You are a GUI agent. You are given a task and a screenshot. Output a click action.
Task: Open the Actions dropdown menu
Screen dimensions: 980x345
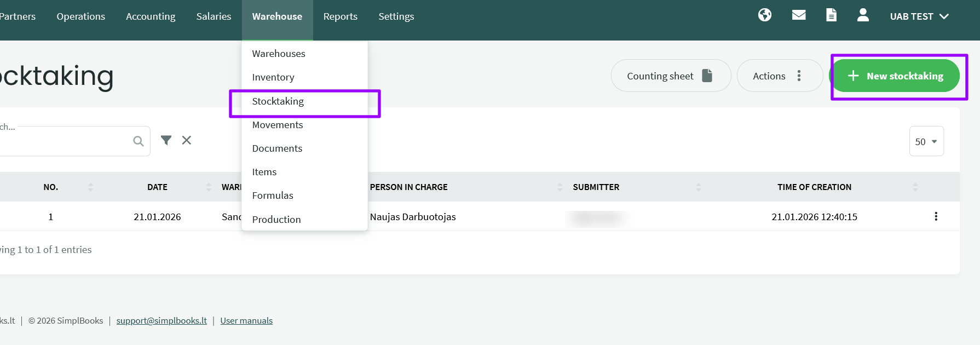(780, 76)
